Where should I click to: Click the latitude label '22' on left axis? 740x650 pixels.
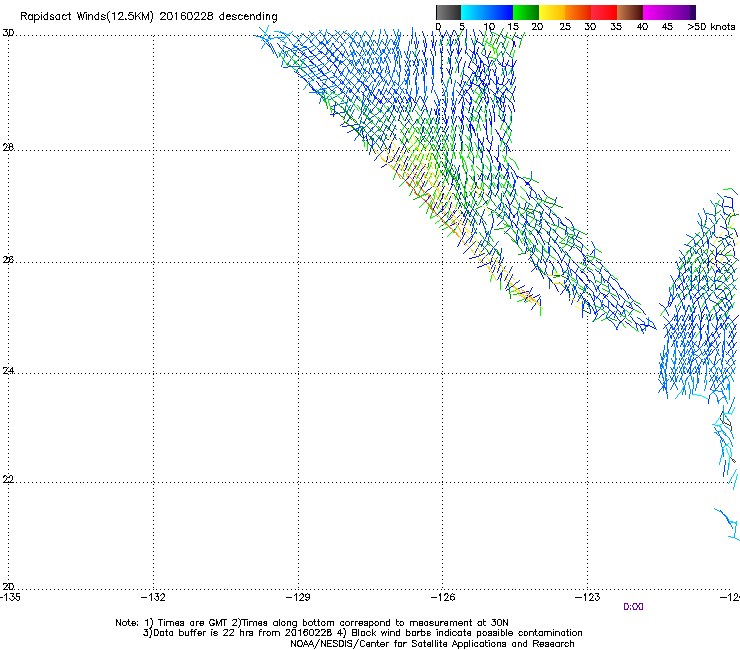[8, 479]
